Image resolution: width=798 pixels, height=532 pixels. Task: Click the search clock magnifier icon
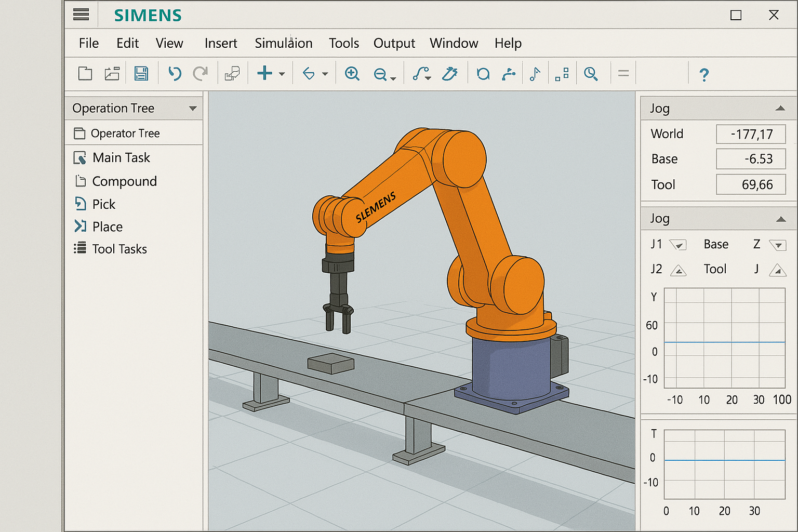point(591,74)
